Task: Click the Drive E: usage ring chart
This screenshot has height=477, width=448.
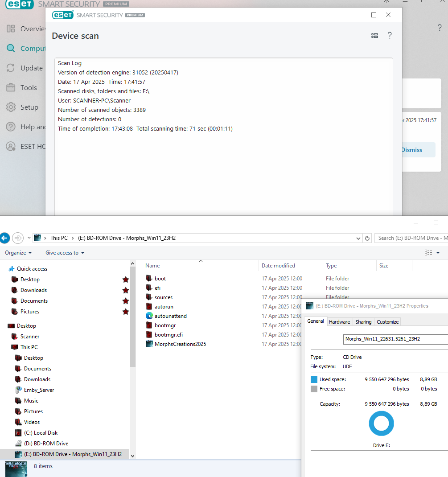Action: point(382,424)
